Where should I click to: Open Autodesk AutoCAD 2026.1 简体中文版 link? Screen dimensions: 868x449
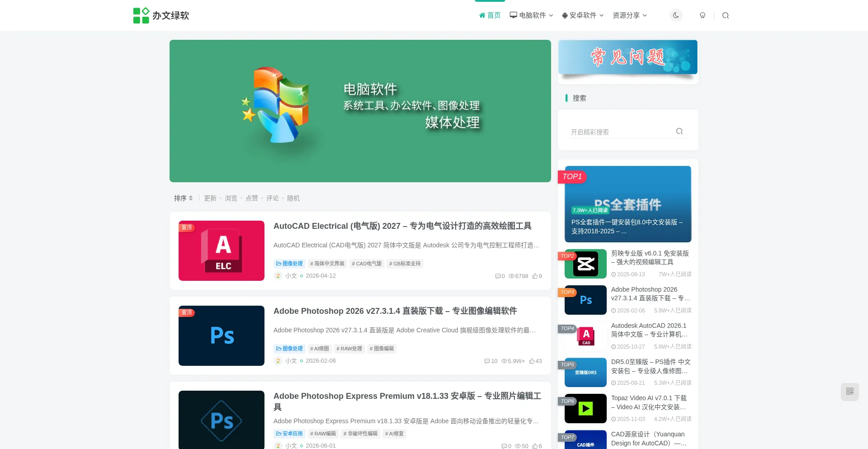[650, 330]
